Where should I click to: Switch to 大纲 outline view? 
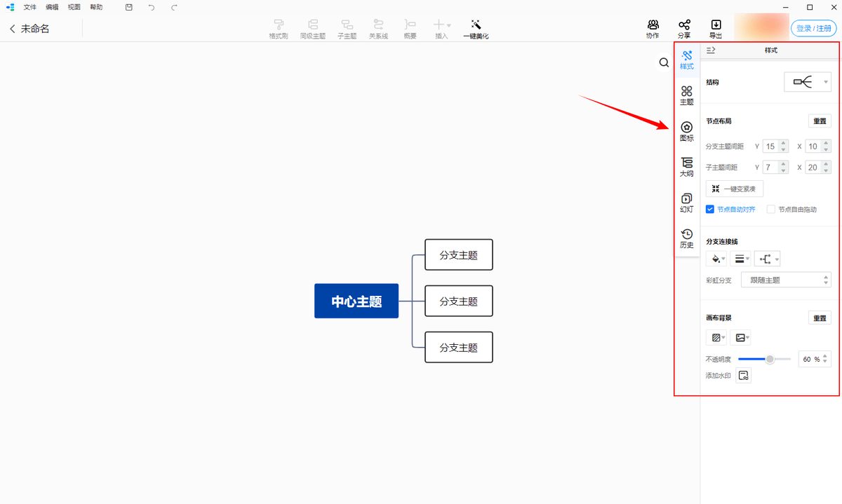click(686, 167)
